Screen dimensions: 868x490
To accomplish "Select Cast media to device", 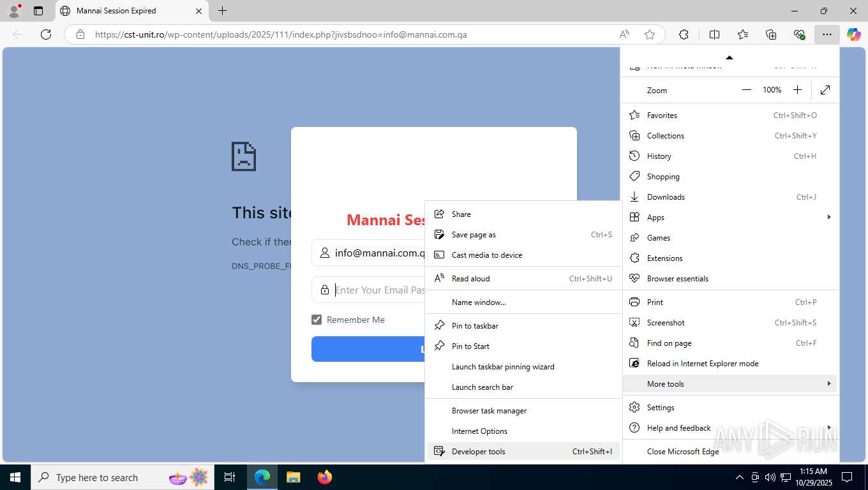I will pyautogui.click(x=523, y=255).
